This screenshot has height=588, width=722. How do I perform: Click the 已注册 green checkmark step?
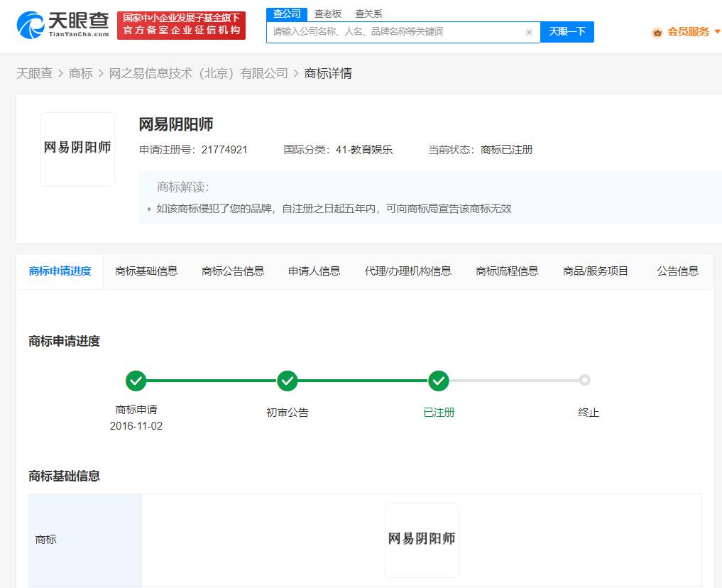pos(438,381)
